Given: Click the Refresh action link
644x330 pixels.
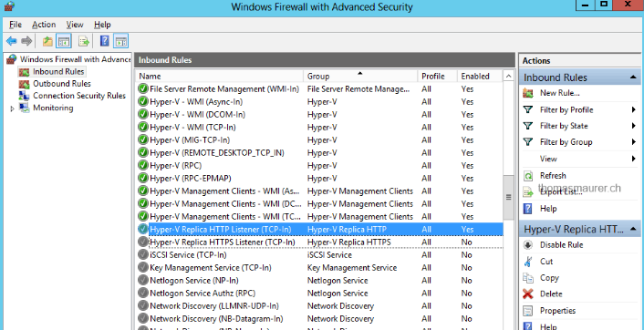Looking at the screenshot, I should point(553,176).
